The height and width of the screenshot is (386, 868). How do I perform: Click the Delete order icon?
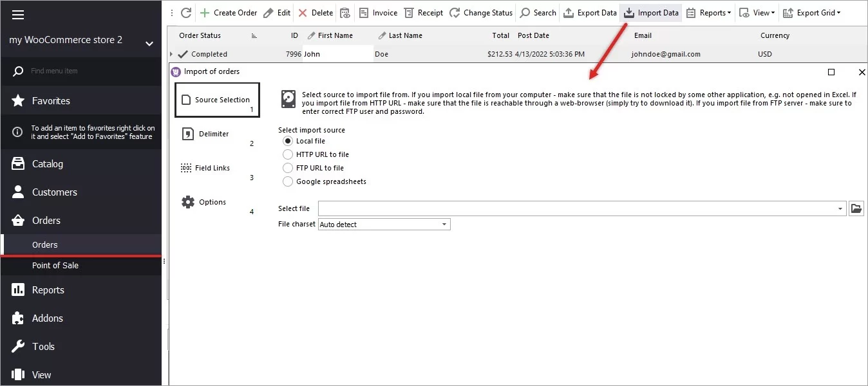click(x=315, y=12)
